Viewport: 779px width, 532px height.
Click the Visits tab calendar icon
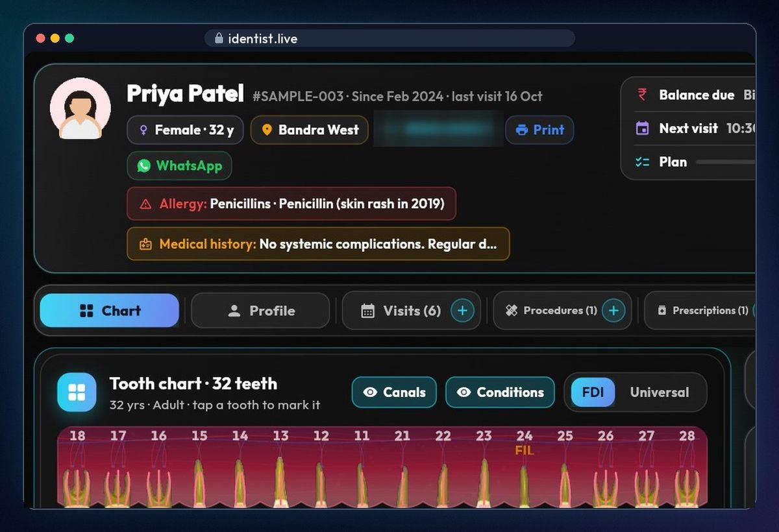[x=368, y=311]
